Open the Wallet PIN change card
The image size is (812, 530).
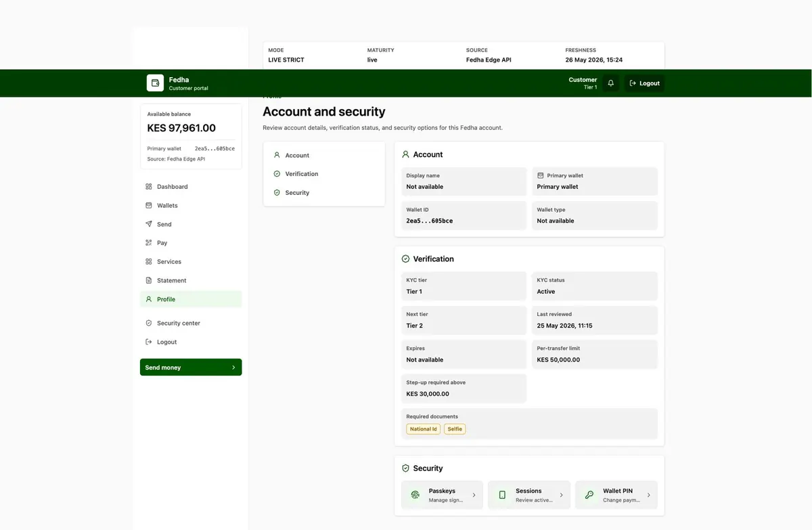coord(616,495)
